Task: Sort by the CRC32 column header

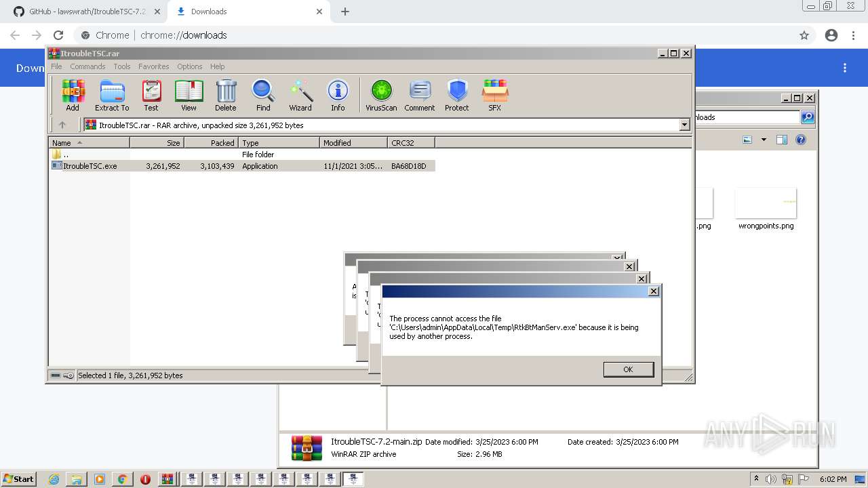Action: pos(411,142)
